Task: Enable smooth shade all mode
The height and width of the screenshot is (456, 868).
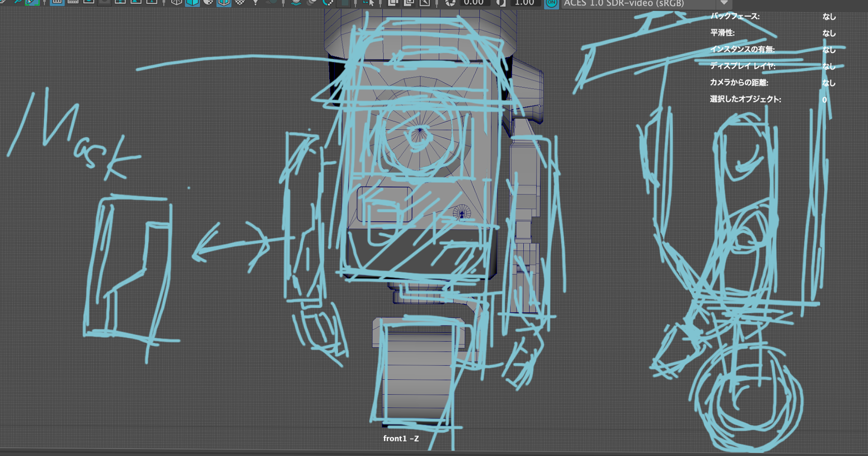Action: pyautogui.click(x=193, y=2)
